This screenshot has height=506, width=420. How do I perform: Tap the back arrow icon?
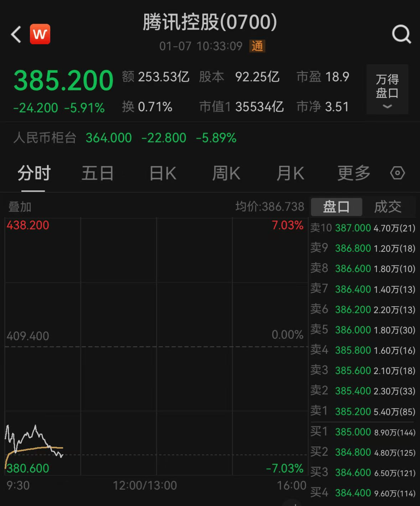[x=16, y=35]
